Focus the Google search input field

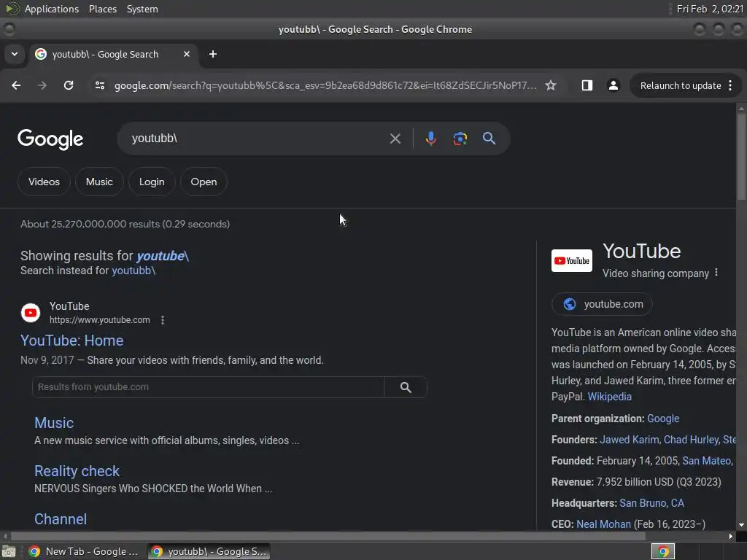click(x=258, y=139)
